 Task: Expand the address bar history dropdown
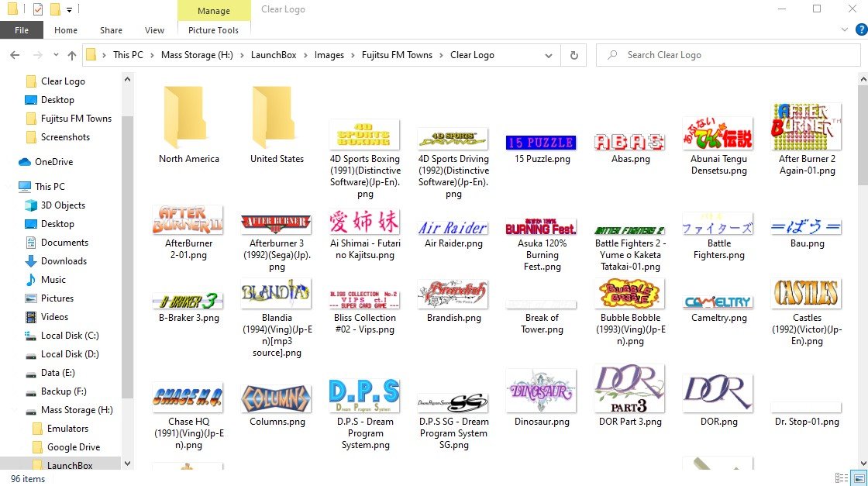[x=549, y=55]
